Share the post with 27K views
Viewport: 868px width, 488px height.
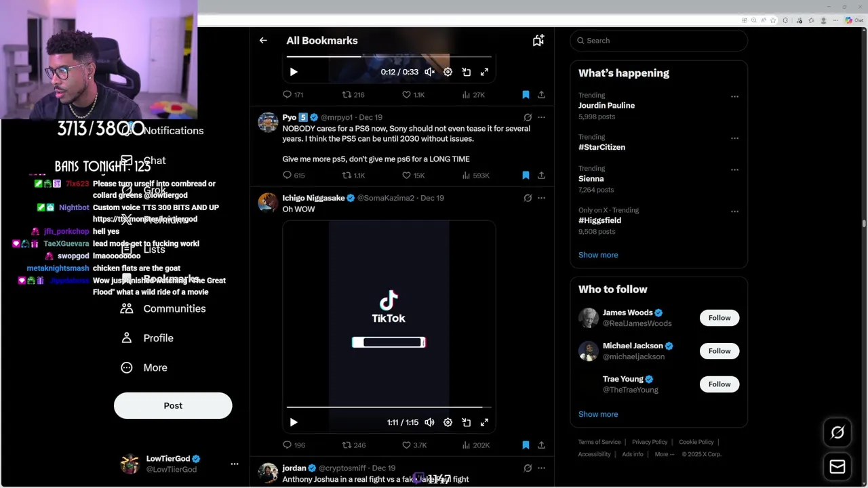(x=541, y=95)
